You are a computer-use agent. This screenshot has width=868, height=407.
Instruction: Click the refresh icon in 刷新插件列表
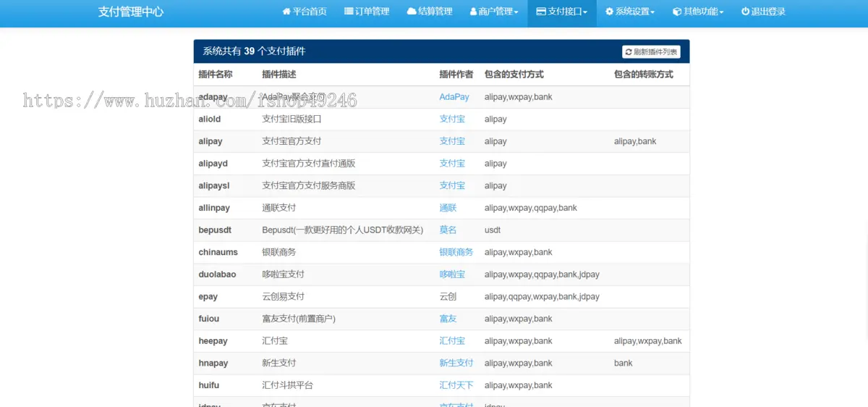tap(629, 52)
